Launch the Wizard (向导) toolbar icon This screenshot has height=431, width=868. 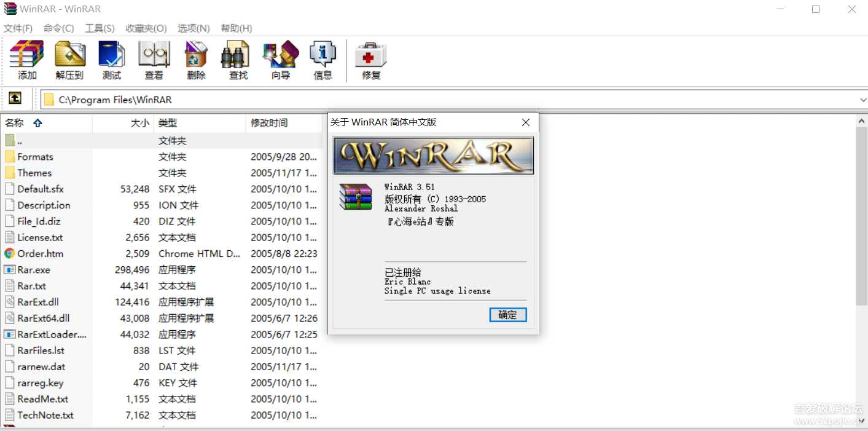[x=280, y=60]
